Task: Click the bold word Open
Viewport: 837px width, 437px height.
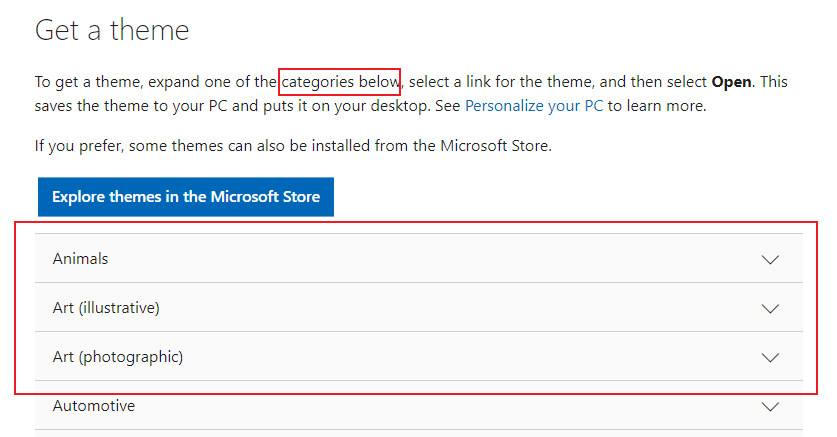Action: pos(731,81)
